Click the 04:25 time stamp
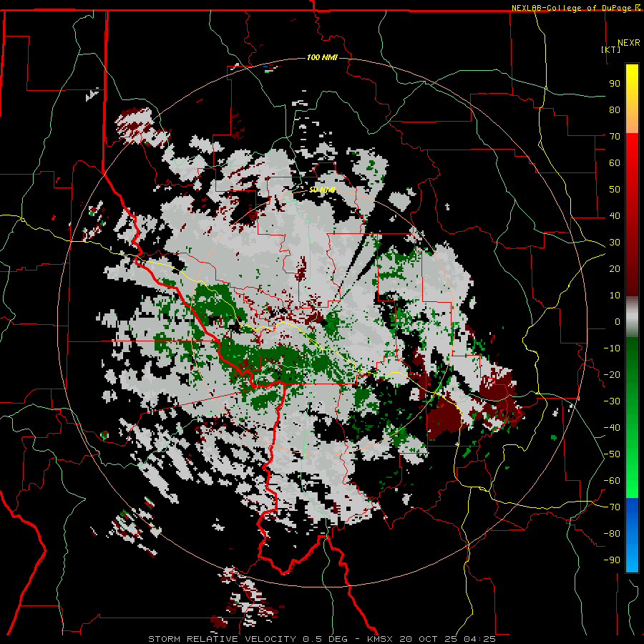This screenshot has width=644, height=644. [x=479, y=639]
